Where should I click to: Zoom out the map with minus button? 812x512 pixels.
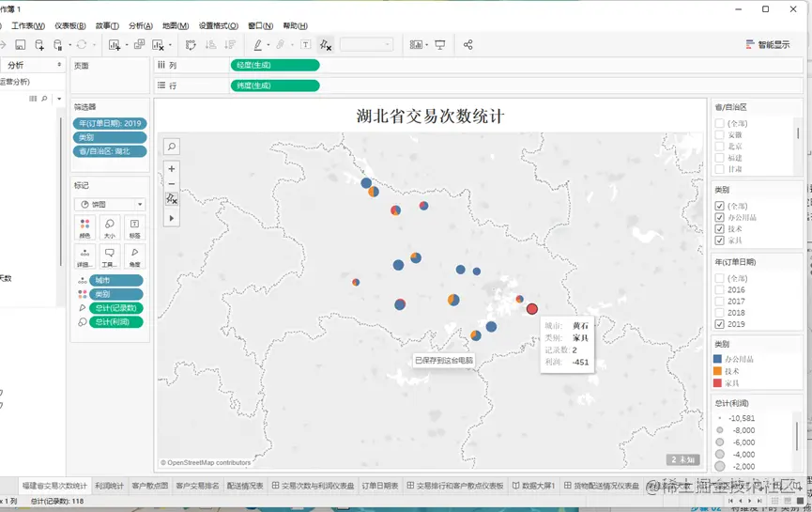tap(172, 183)
